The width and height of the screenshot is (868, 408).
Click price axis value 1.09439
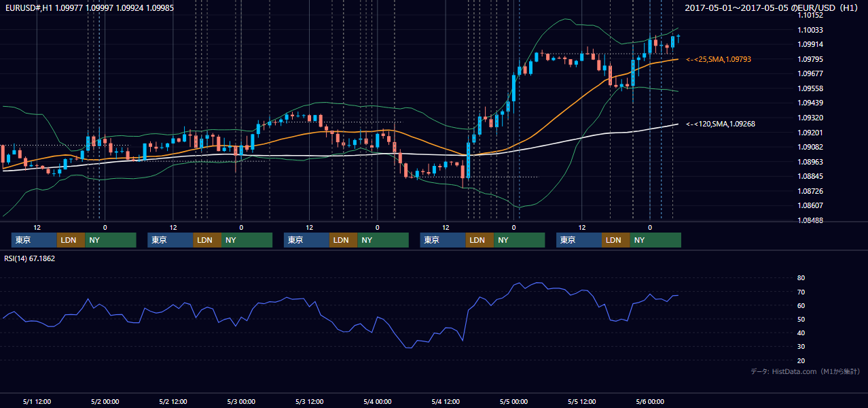point(810,103)
